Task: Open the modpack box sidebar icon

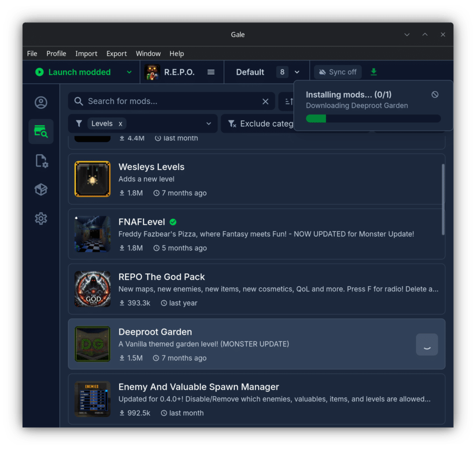Action: click(41, 190)
